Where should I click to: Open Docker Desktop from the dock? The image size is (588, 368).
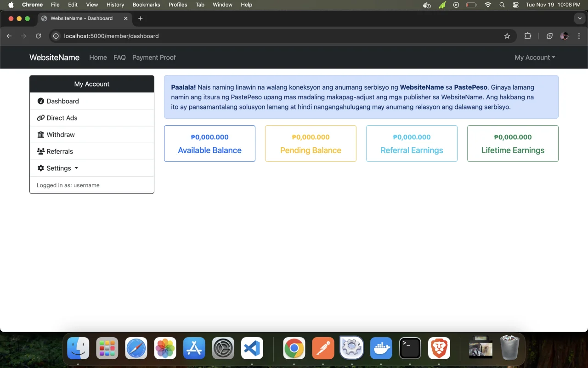pos(381,348)
